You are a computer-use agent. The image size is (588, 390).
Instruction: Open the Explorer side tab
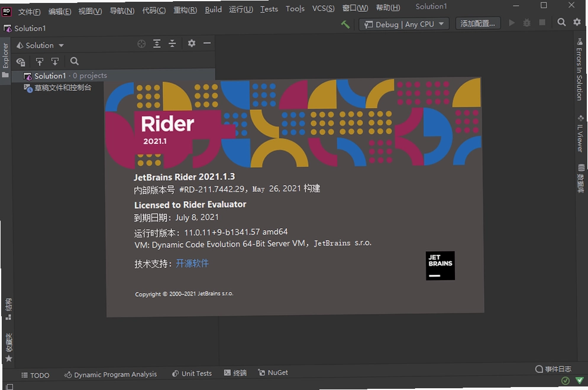pyautogui.click(x=5, y=60)
